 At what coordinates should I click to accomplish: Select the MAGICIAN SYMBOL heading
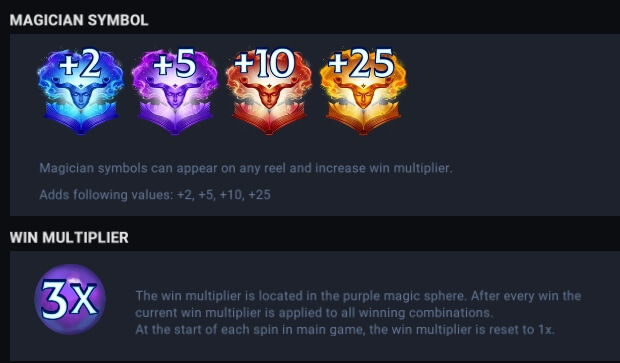point(79,20)
